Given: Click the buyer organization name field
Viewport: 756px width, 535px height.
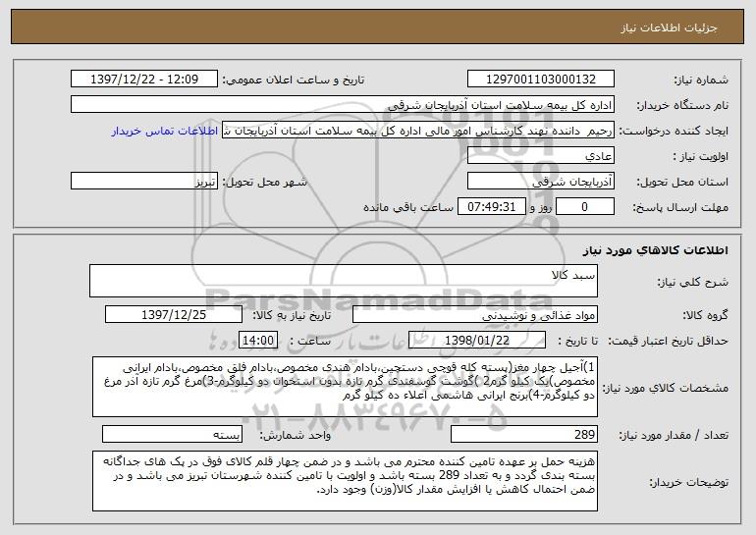Looking at the screenshot, I should (343, 105).
